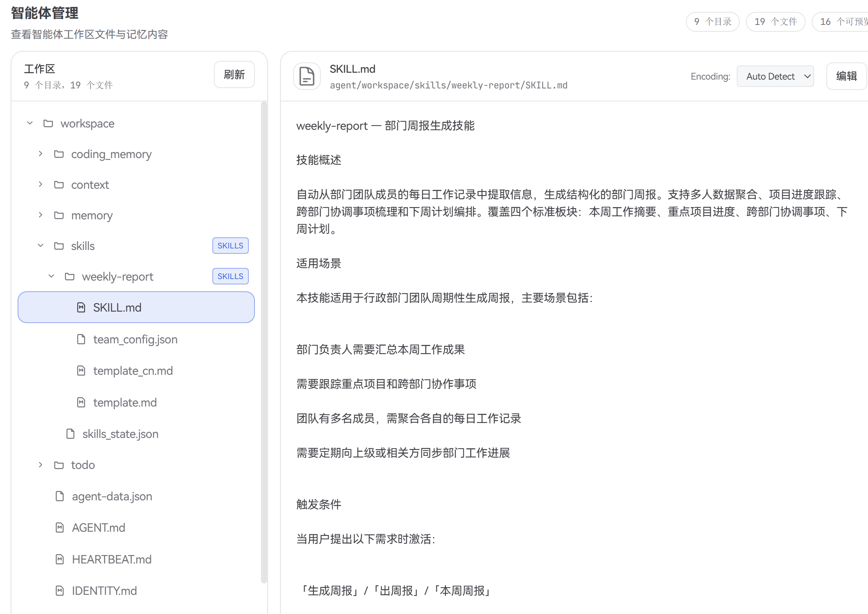The width and height of the screenshot is (868, 614).
Task: Select the todo folder label
Action: [x=83, y=465]
